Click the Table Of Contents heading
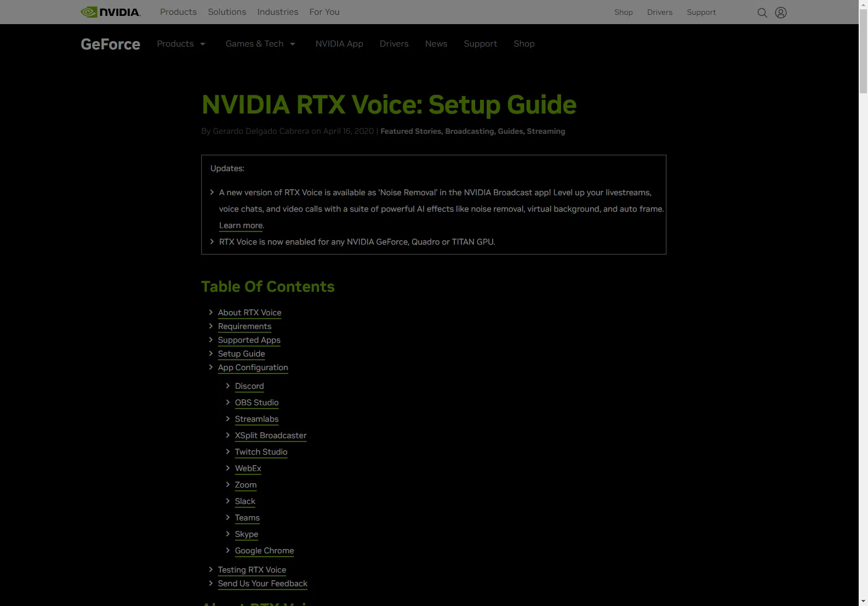This screenshot has height=606, width=868. [x=267, y=286]
